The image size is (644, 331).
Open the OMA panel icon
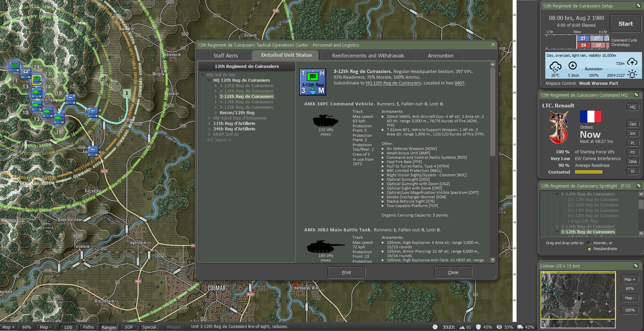(633, 162)
